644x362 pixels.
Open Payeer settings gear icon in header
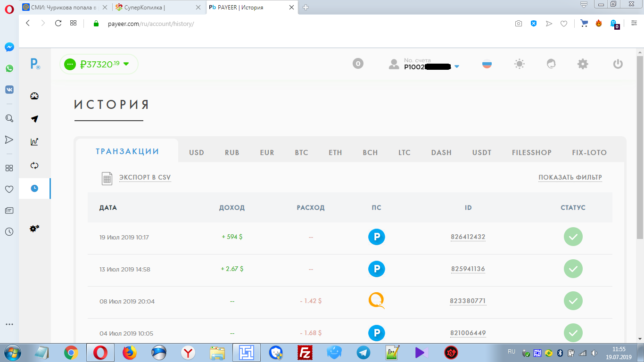(583, 64)
